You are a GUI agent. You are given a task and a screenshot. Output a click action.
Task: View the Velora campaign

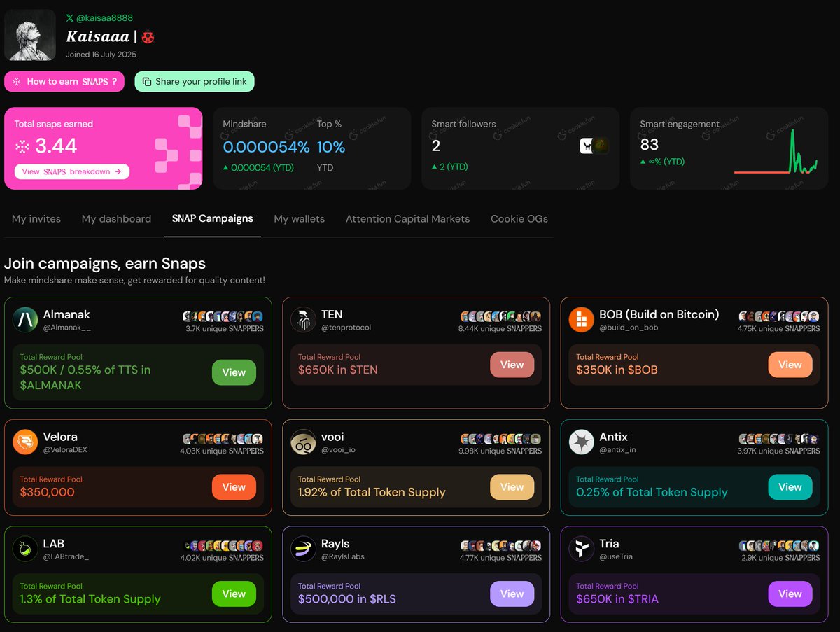(234, 487)
